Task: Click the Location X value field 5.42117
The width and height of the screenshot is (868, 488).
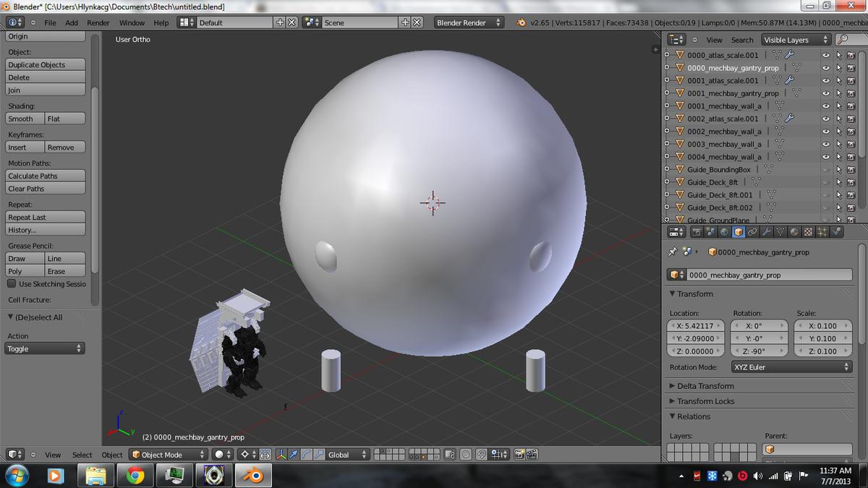Action: tap(697, 325)
